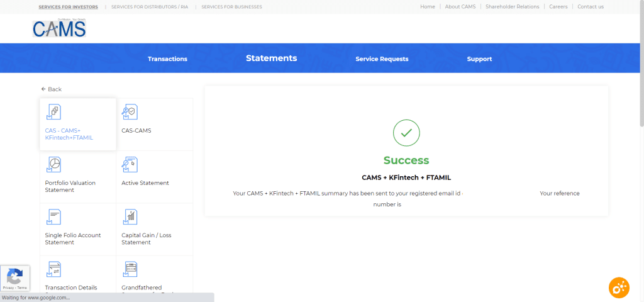The height and width of the screenshot is (302, 644).
Task: Select the Single Folio Account Statement label
Action: (73, 238)
